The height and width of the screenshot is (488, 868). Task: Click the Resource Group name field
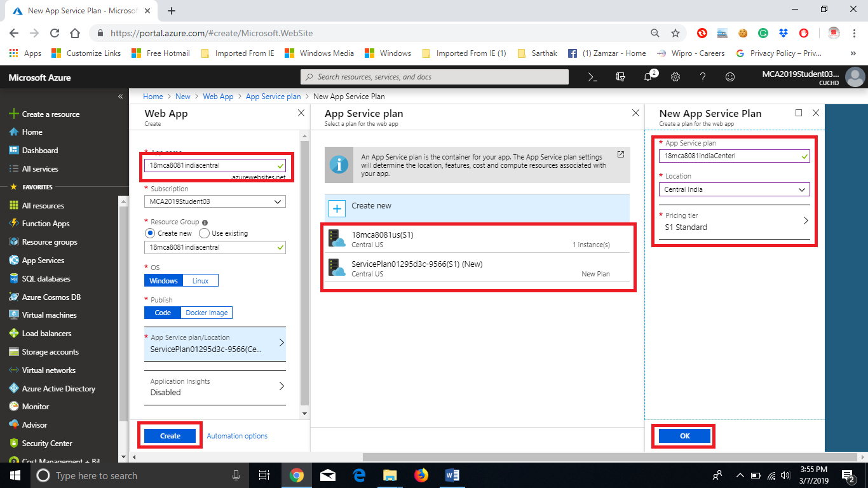click(215, 248)
